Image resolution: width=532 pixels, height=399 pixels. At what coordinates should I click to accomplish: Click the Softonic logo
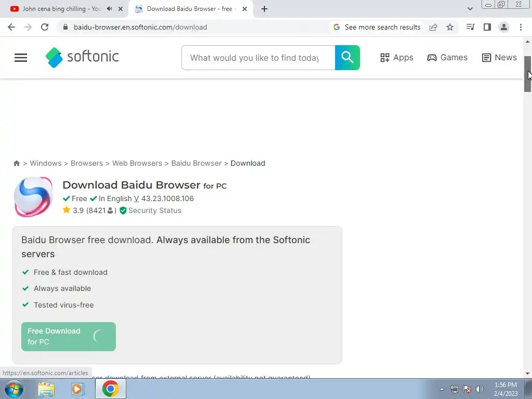point(82,57)
